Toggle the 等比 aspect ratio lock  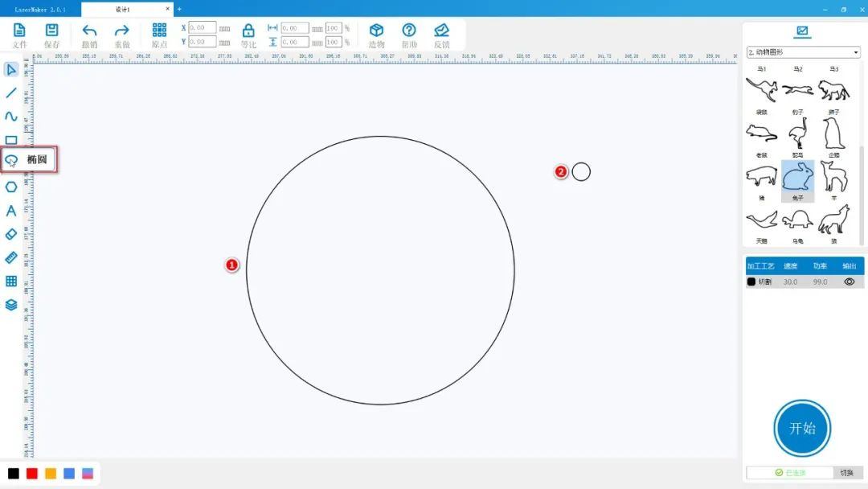coord(248,31)
